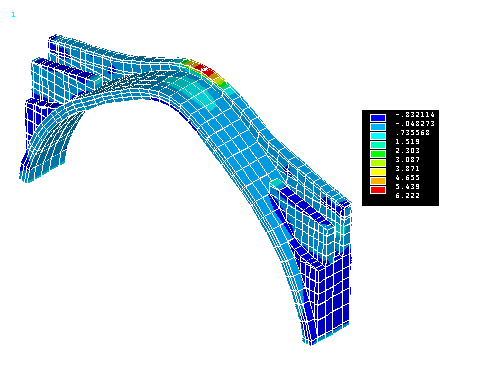494x384 pixels.
Task: Click the 2.303 legend value
Action: coord(407,151)
